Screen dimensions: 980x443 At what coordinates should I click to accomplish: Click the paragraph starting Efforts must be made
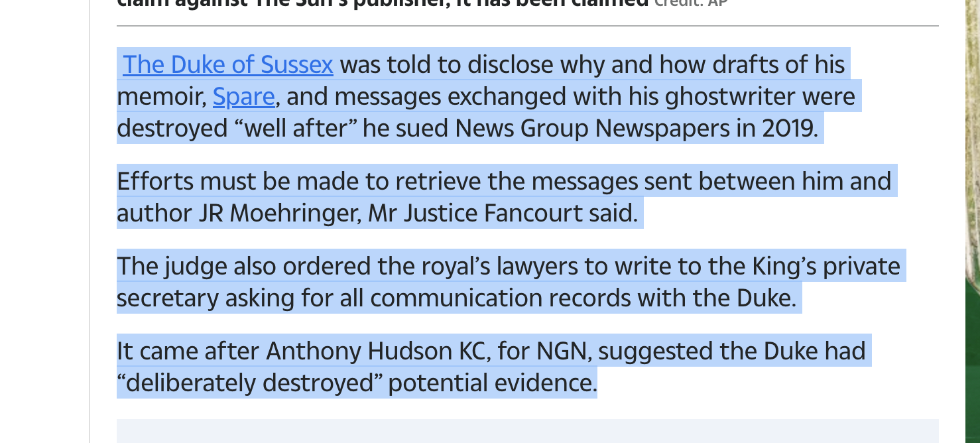[504, 197]
